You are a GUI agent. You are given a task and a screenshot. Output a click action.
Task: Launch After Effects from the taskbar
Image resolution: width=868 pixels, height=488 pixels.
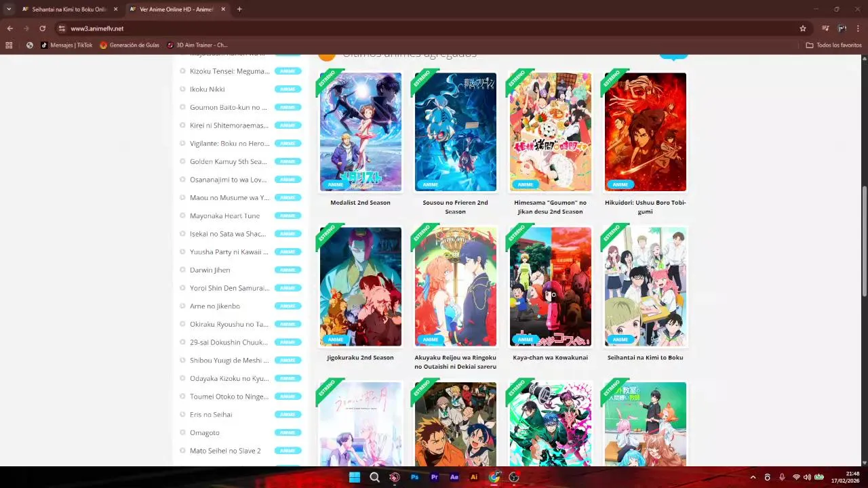(454, 477)
